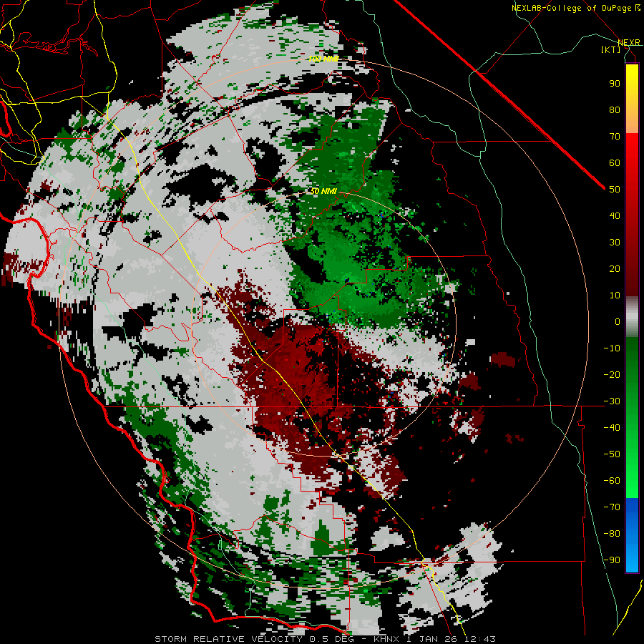Click the 20 value on velocity scale
This screenshot has width=644, height=644.
[x=615, y=268]
